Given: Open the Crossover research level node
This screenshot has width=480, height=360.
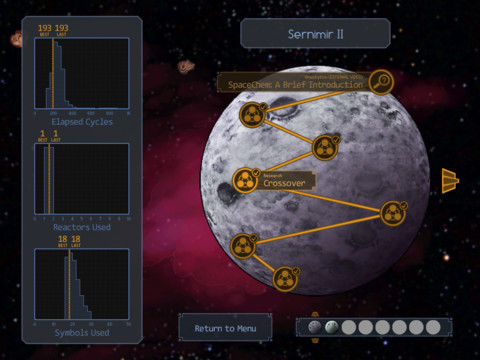Looking at the screenshot, I should pos(246,180).
